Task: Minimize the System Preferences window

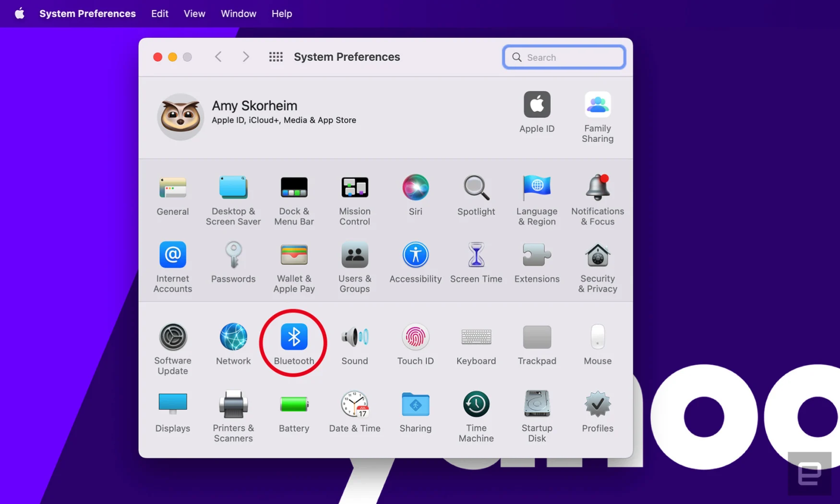Action: 172,57
